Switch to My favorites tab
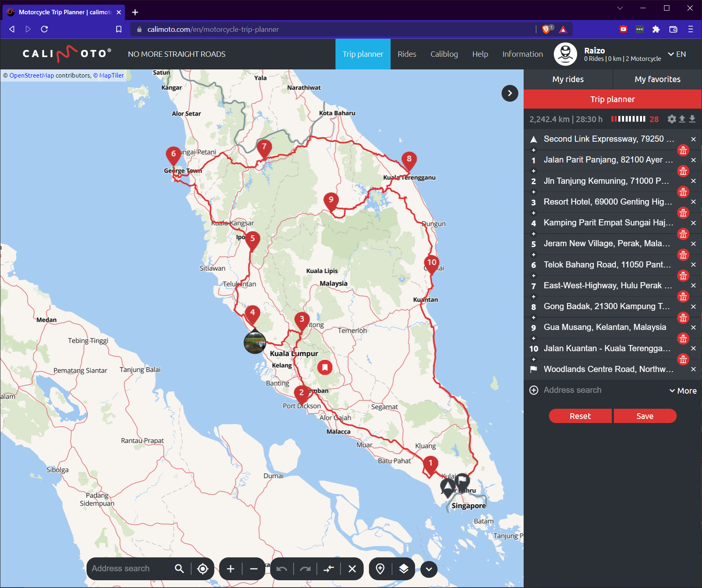 click(x=658, y=79)
